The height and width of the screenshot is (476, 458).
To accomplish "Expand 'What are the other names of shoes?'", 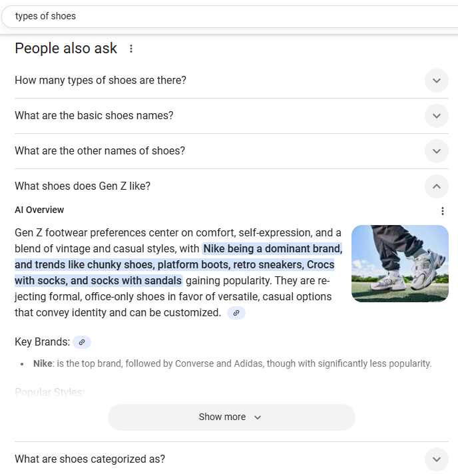I will coord(436,151).
